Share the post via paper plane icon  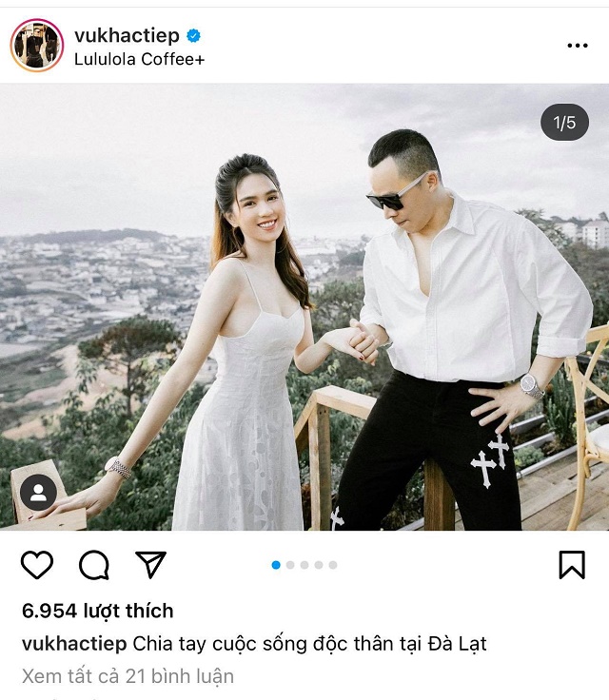click(x=150, y=564)
